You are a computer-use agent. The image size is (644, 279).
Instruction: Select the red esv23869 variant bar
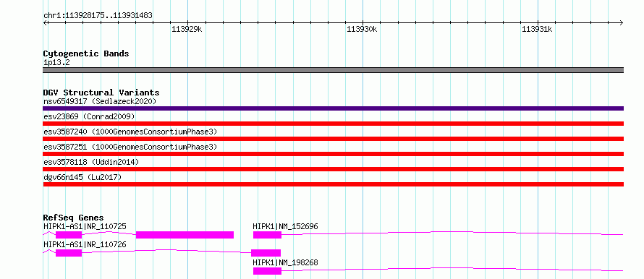click(x=333, y=124)
